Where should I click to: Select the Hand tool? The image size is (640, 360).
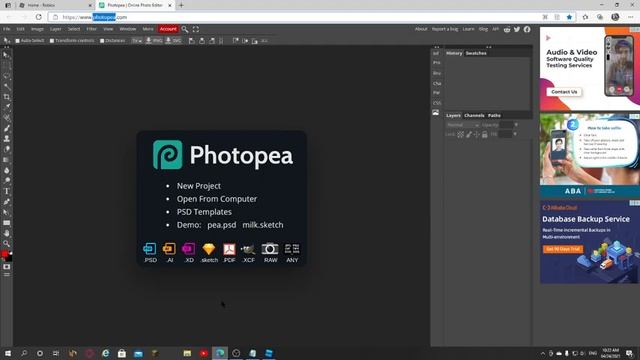click(x=6, y=233)
